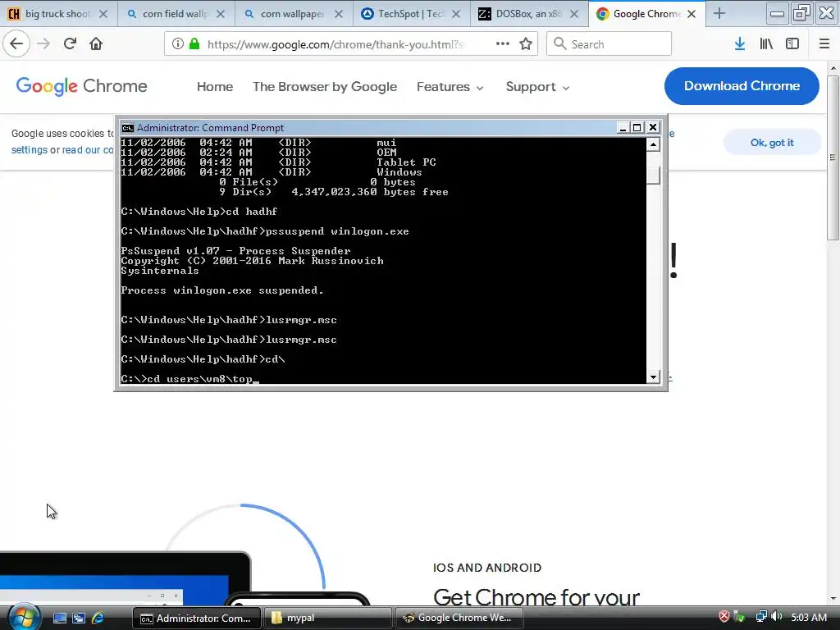This screenshot has height=630, width=840.
Task: Close the corn field wallpaper tab
Action: [x=221, y=14]
